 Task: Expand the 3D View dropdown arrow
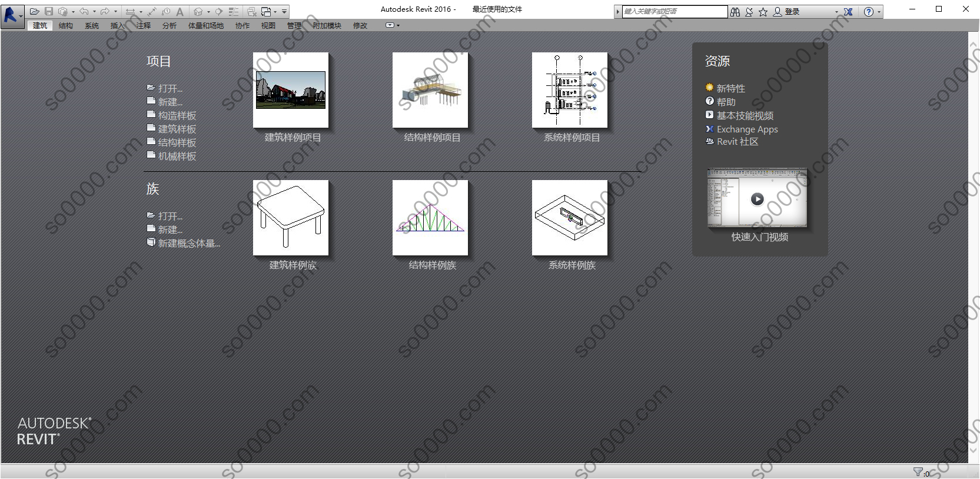click(208, 12)
